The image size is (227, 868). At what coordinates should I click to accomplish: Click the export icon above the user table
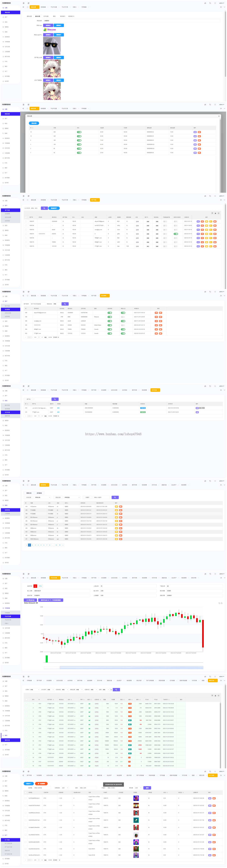point(215,213)
